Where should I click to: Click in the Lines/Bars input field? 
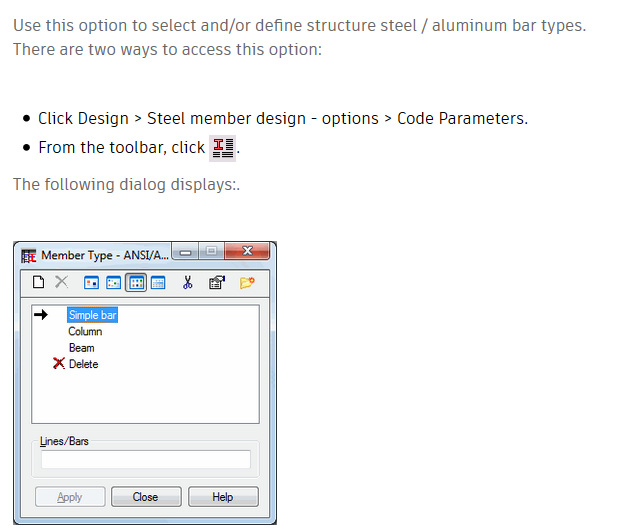pos(145,459)
